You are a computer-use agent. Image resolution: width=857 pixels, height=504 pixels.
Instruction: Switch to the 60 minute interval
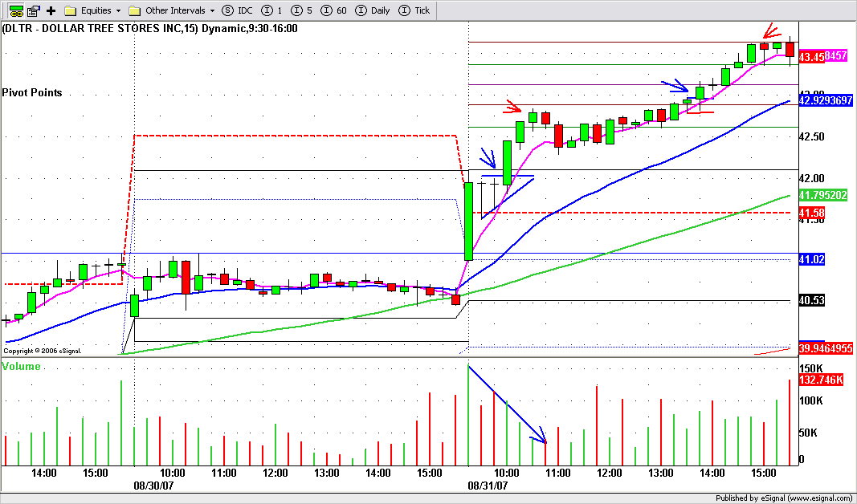(333, 10)
